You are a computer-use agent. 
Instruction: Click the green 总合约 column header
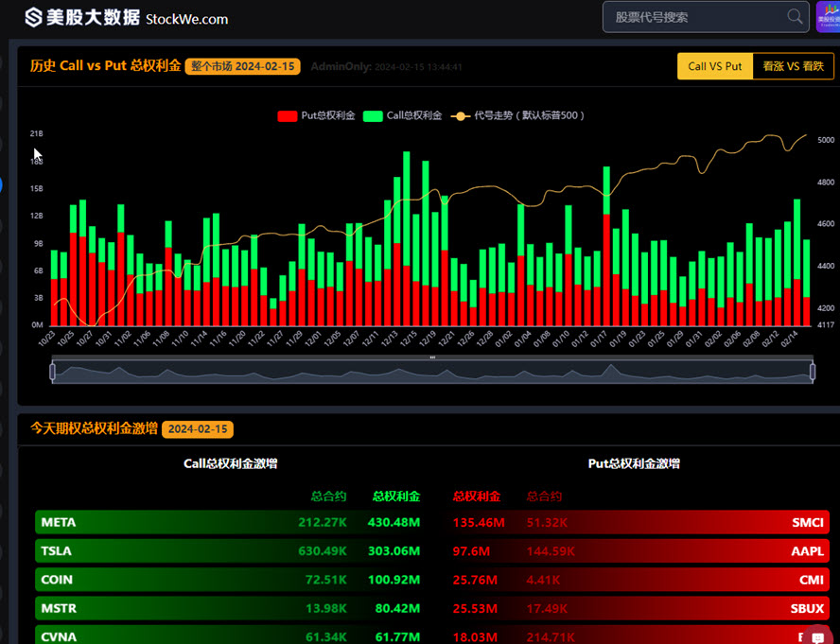coord(329,496)
